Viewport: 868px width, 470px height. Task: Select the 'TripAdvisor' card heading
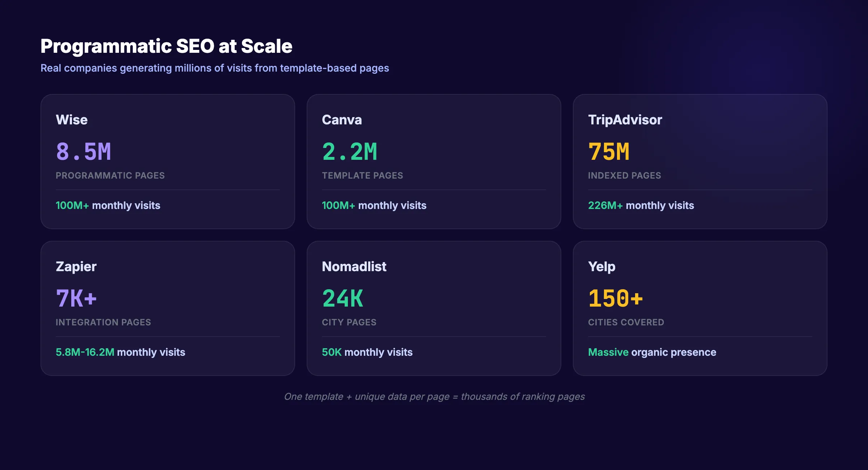pyautogui.click(x=625, y=120)
